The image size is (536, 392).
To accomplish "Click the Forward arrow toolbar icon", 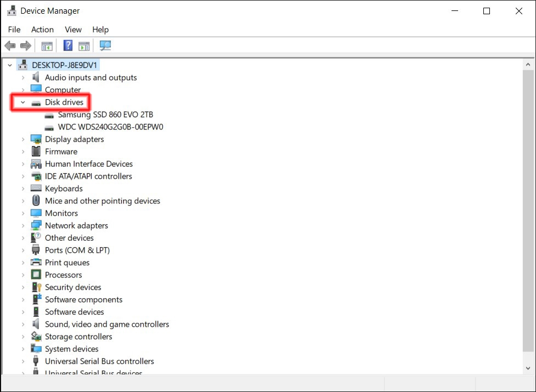I will [x=26, y=46].
